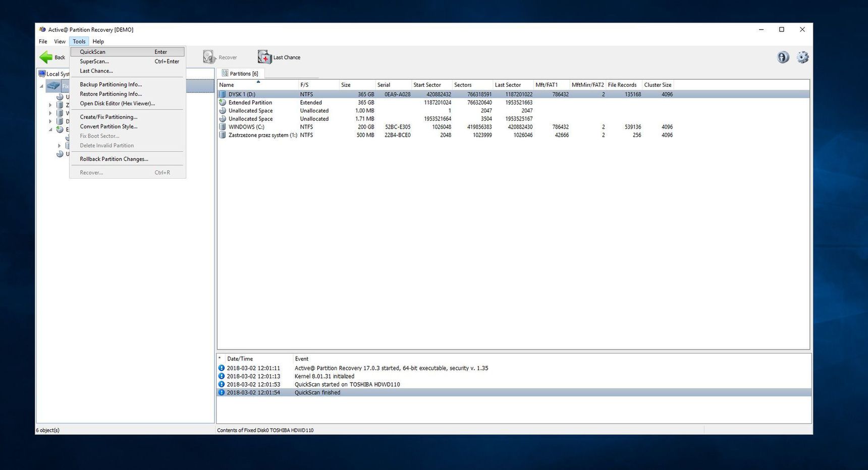Viewport: 868px width, 470px height.
Task: Click info icon of 12:01:11 log entry
Action: click(221, 368)
